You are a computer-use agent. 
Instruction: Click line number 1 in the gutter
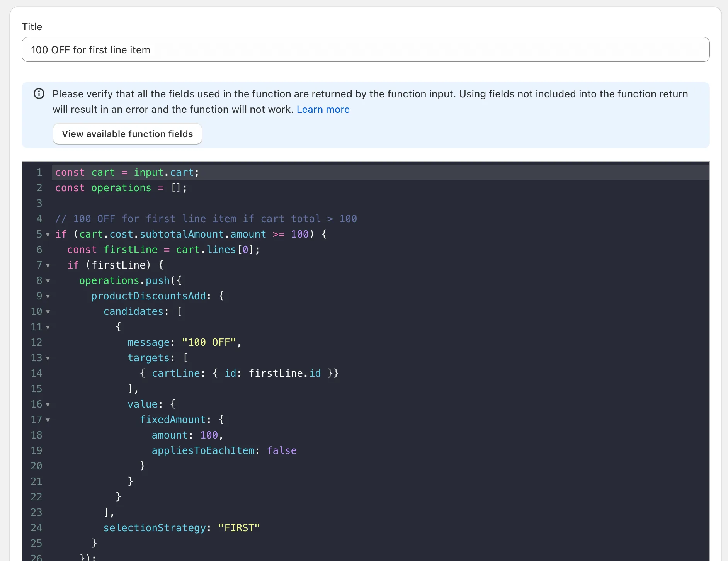[x=39, y=172]
